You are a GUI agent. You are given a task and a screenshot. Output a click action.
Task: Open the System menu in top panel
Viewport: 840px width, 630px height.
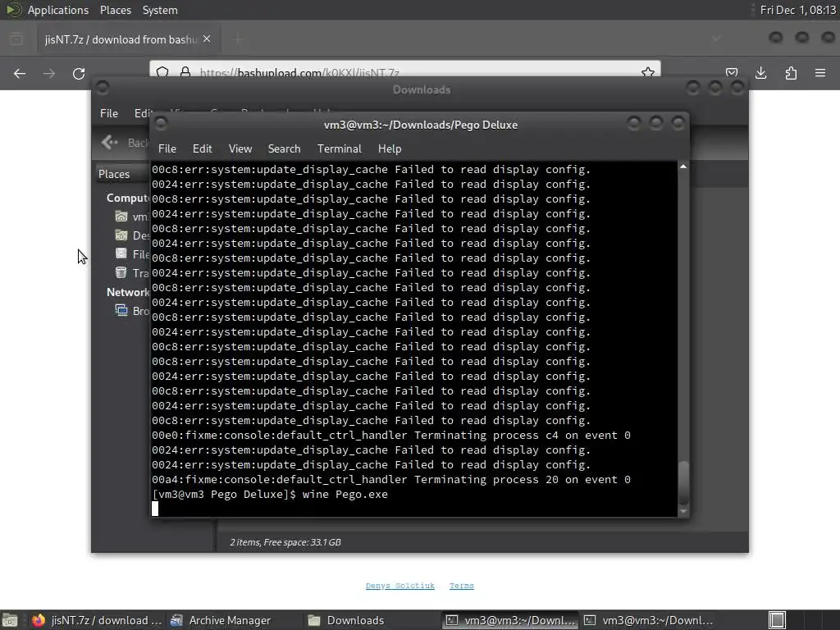160,10
